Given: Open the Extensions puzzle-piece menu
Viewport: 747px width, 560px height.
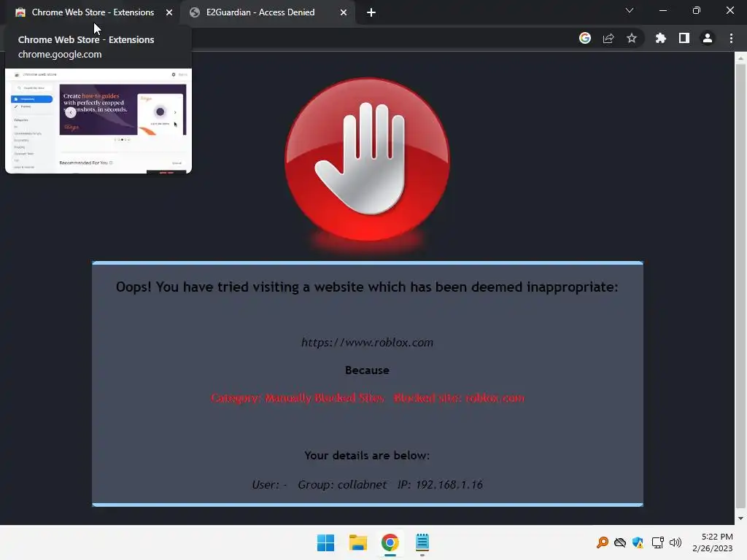Looking at the screenshot, I should coord(661,38).
